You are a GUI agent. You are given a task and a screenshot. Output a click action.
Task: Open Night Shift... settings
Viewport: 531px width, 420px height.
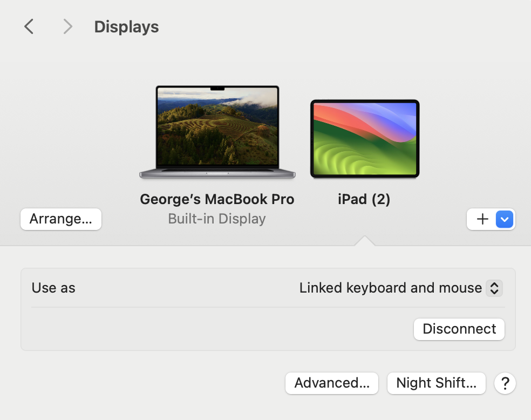(x=436, y=383)
